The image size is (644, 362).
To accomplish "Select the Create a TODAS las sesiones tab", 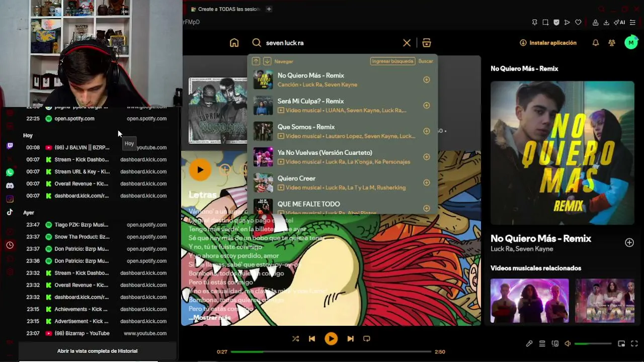I will coord(225,9).
